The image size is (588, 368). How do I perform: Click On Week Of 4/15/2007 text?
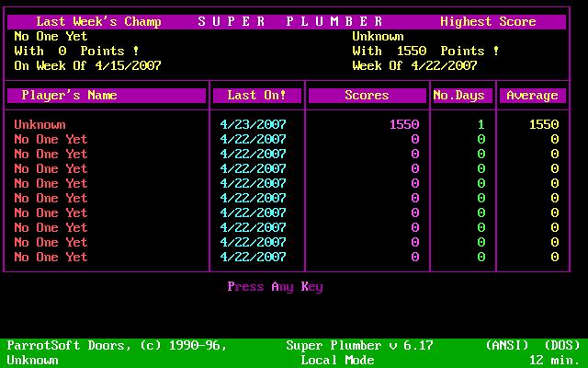[x=88, y=66]
